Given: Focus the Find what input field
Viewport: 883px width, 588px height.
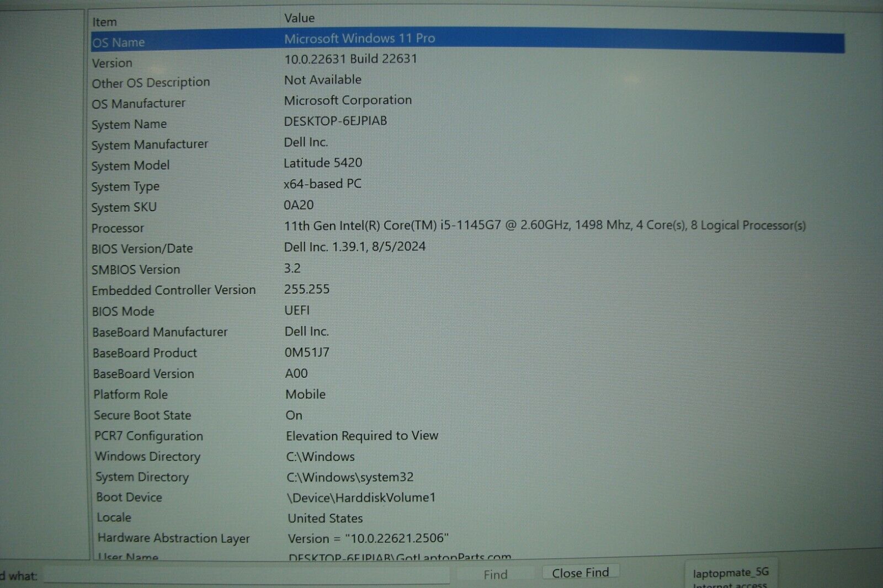Looking at the screenshot, I should click(246, 576).
